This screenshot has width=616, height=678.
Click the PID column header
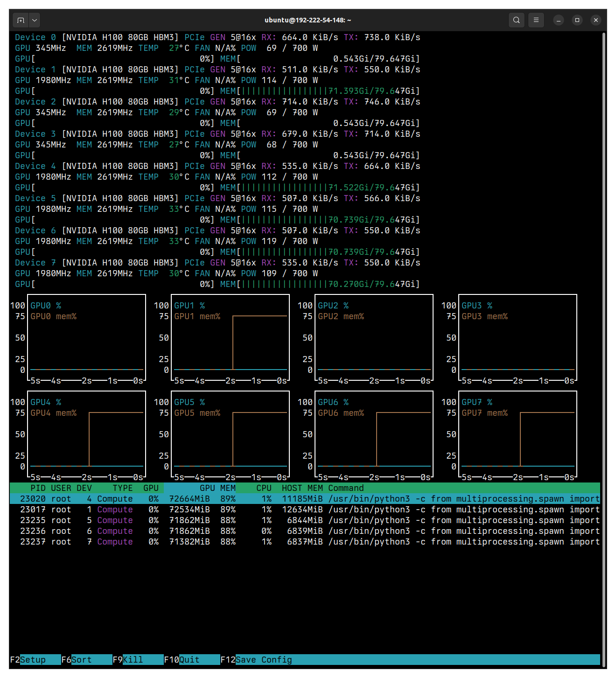[38, 488]
